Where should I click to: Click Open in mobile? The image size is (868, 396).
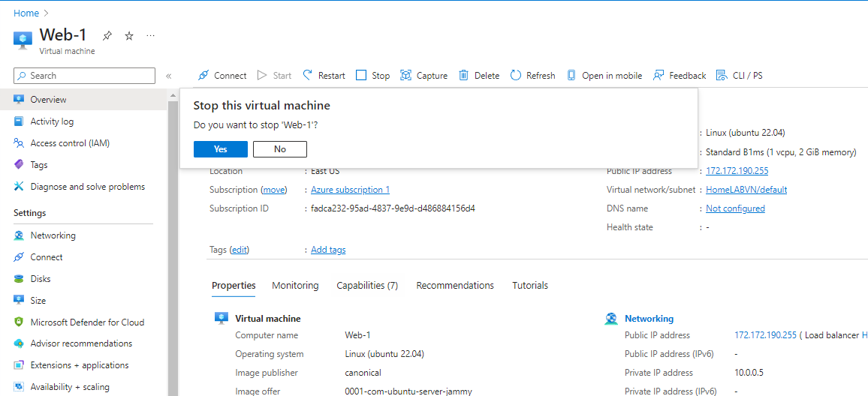coord(604,76)
